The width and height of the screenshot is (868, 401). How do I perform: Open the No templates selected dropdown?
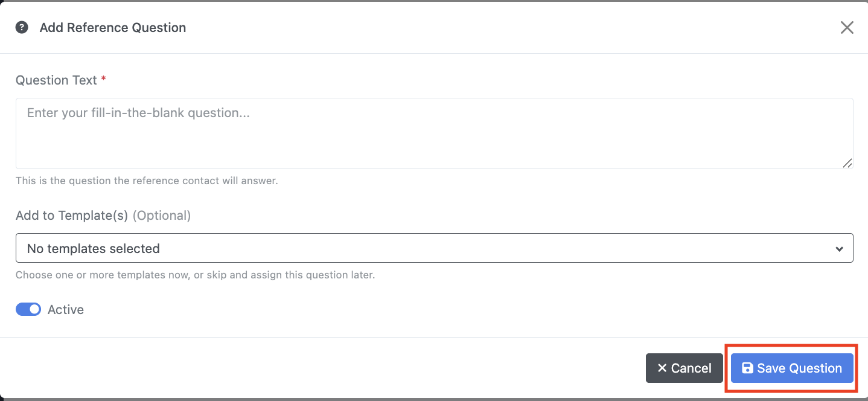click(435, 248)
